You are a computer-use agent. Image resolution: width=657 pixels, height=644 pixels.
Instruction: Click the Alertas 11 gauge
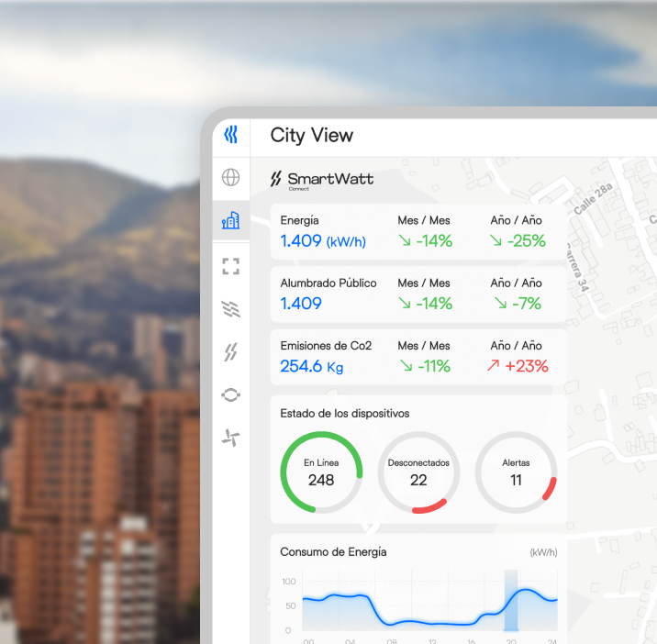516,472
